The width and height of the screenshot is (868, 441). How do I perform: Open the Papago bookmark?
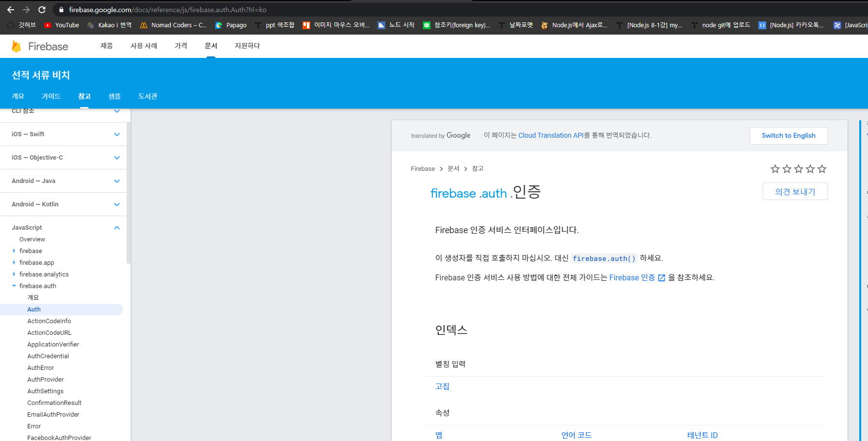[x=231, y=25]
